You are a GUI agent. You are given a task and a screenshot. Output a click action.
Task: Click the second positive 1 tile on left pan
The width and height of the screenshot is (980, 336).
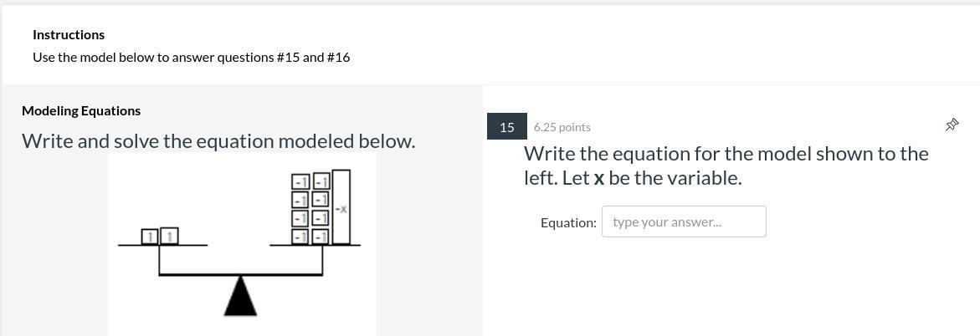169,236
